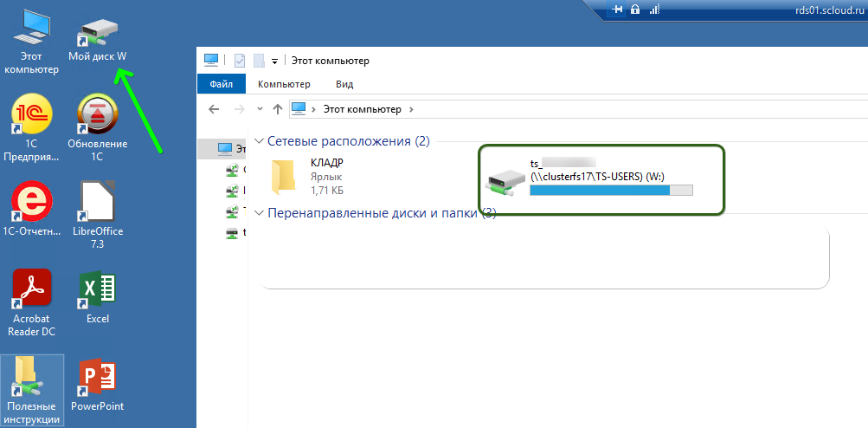Click the Этот компьютер window title text
Screen dimensions: 868x428
click(x=331, y=61)
